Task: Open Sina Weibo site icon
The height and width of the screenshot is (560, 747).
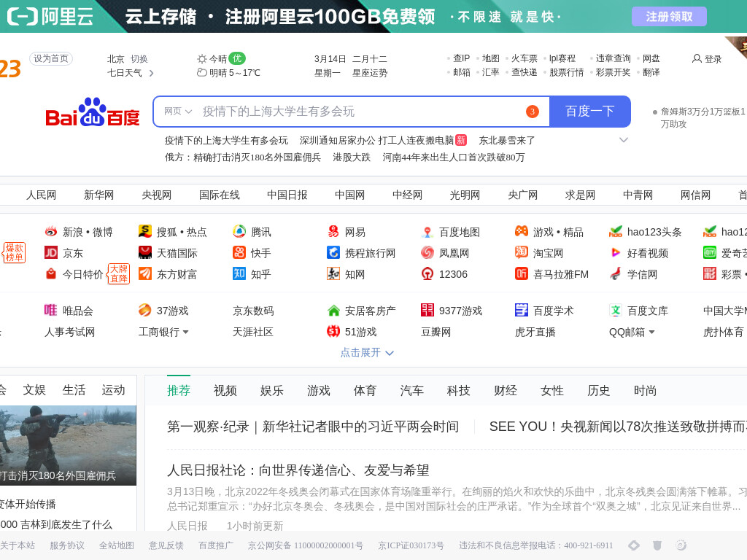Action: point(51,232)
